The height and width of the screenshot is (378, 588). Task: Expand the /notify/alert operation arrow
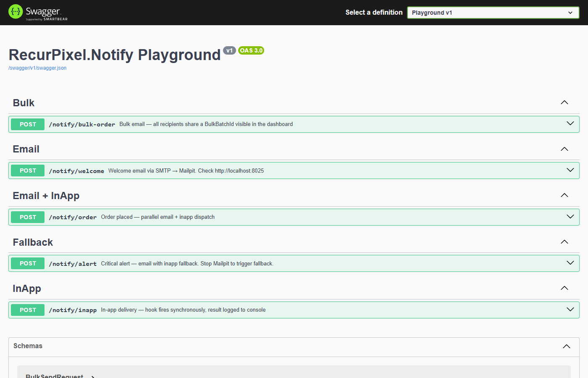[x=570, y=263]
